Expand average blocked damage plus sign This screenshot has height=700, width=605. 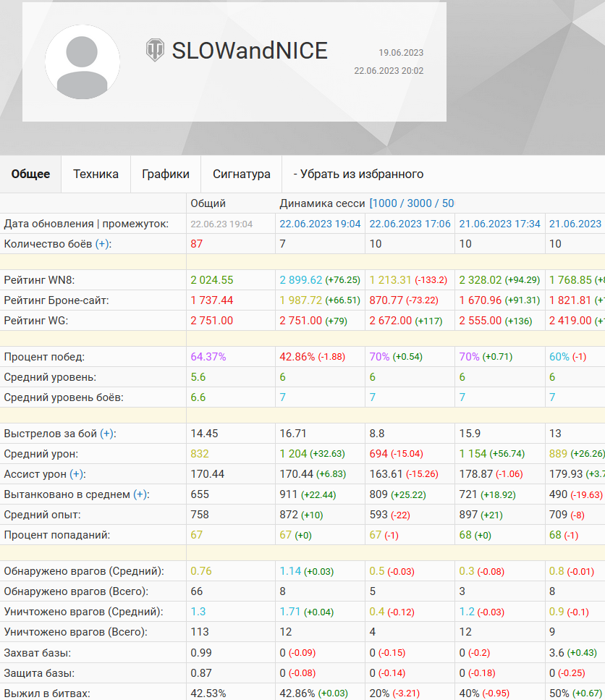[140, 494]
